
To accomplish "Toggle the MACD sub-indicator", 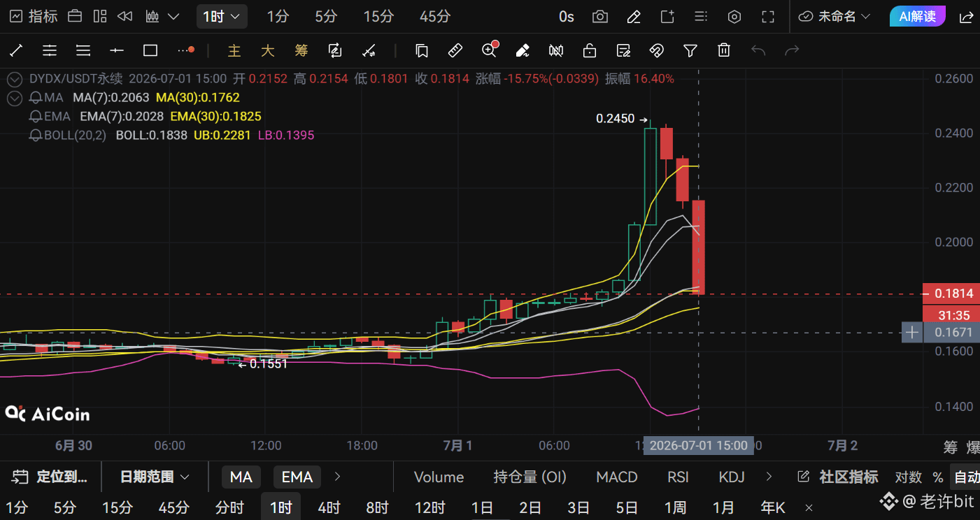I will click(x=617, y=477).
